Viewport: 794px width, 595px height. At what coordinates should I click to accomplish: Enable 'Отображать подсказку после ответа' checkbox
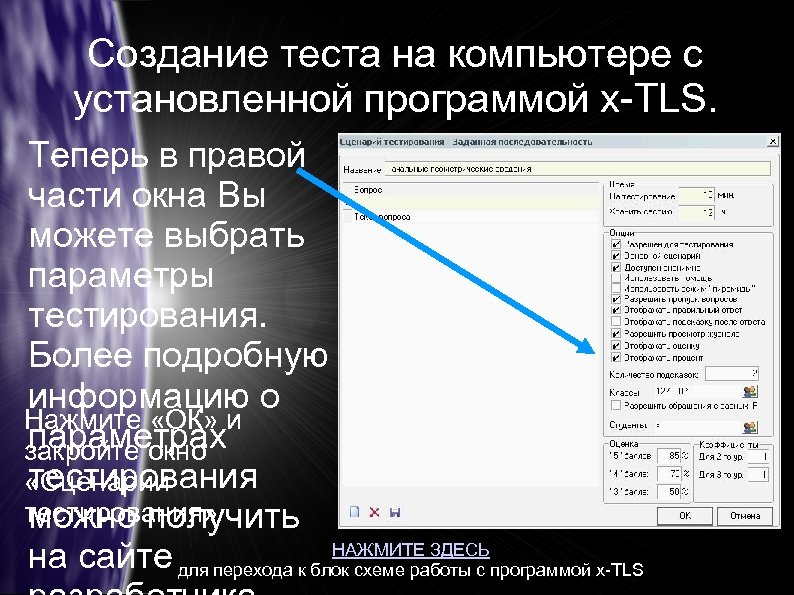(x=616, y=322)
